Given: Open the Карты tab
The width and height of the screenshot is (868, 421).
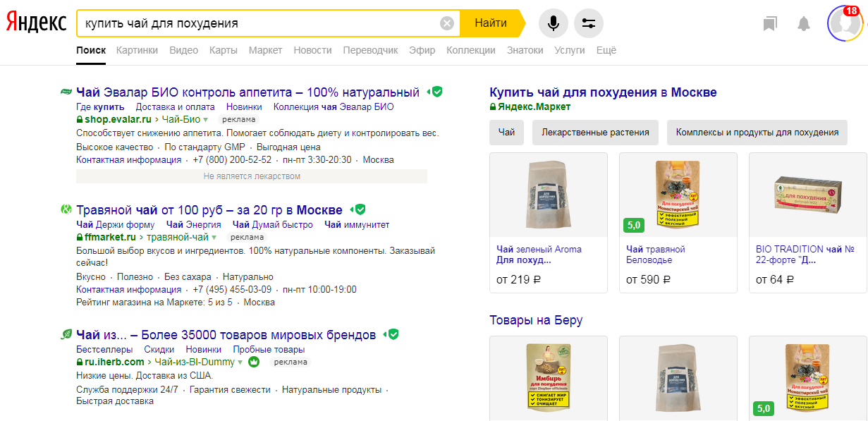Looking at the screenshot, I should pyautogui.click(x=223, y=50).
